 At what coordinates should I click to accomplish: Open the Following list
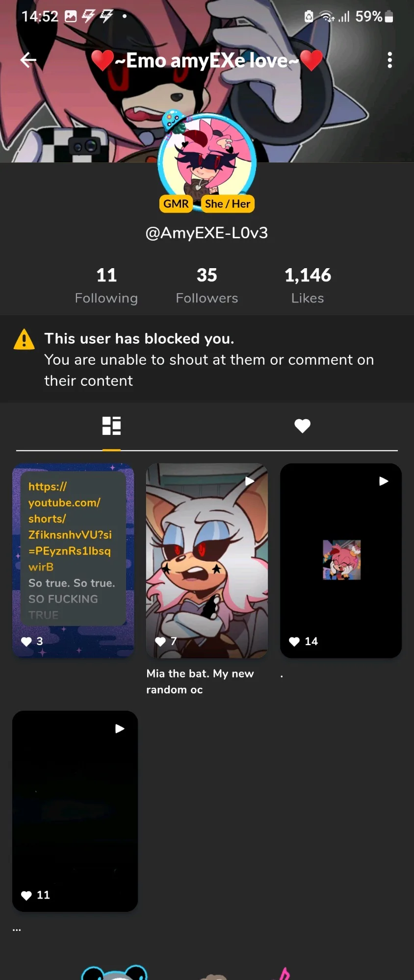(106, 285)
